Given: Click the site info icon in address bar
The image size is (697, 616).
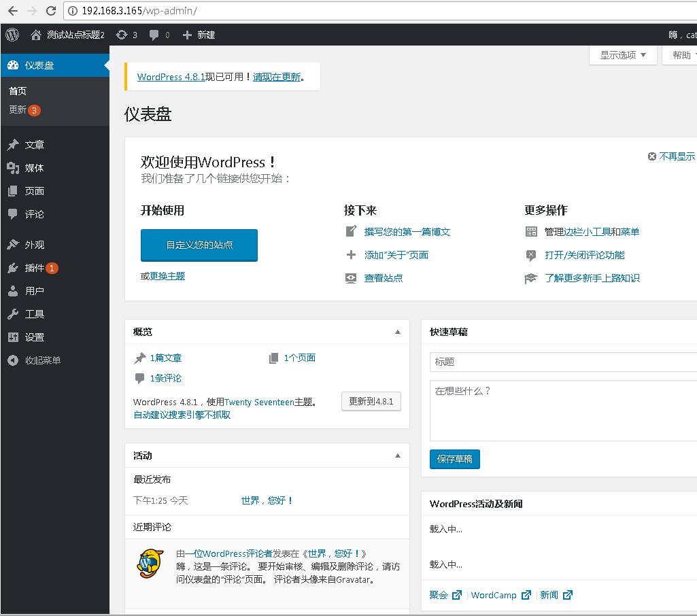Looking at the screenshot, I should (x=73, y=11).
